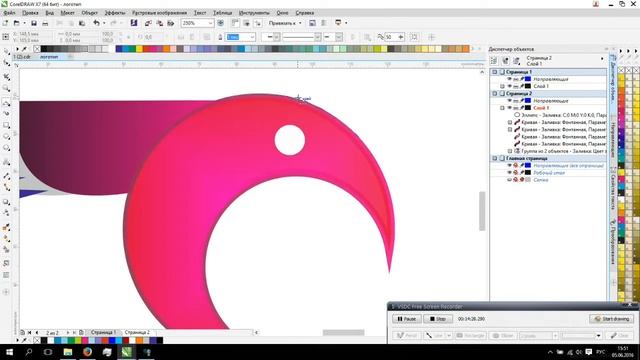The width and height of the screenshot is (640, 360).
Task: Open the Windows Start menu
Action: [9, 352]
